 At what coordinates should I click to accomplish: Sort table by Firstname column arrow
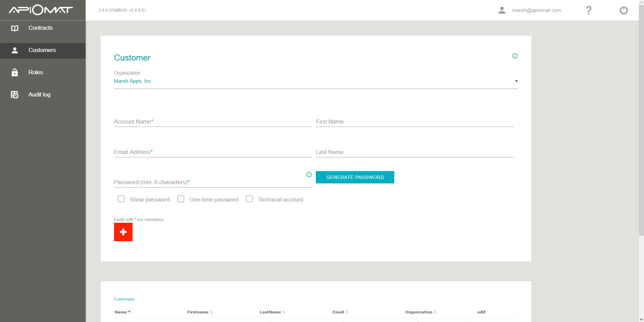pyautogui.click(x=211, y=312)
